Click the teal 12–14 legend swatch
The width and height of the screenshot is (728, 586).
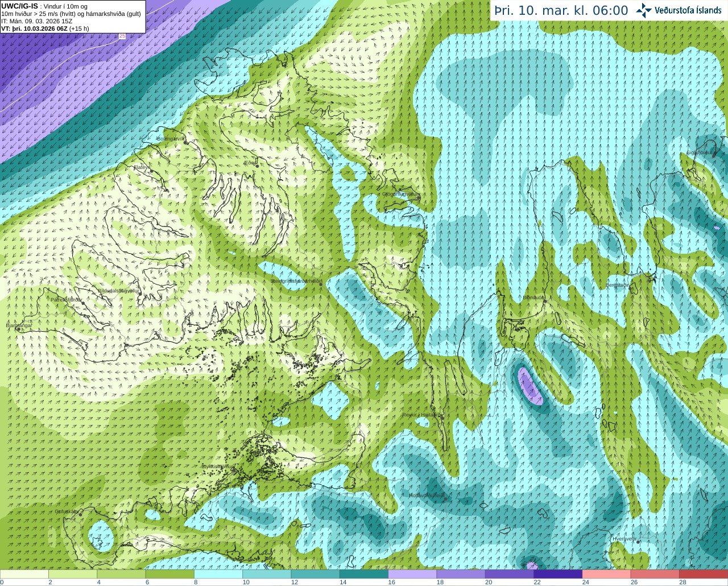pos(315,574)
